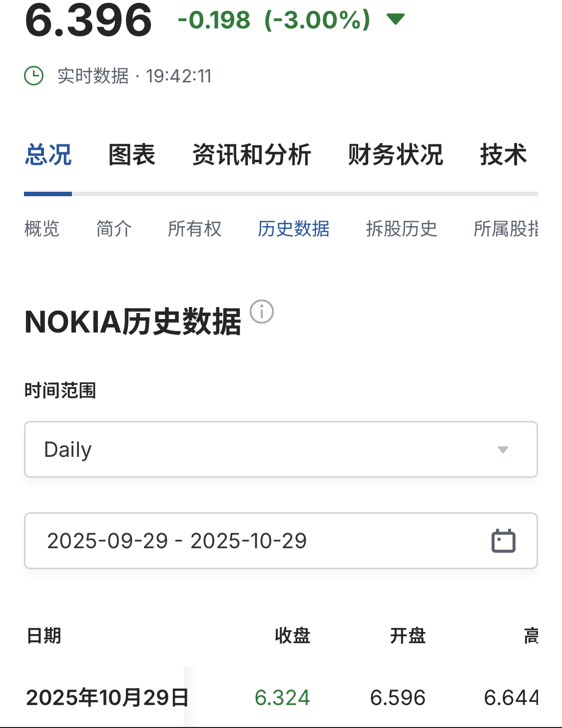Navigate to 所有权 section
562x728 pixels.
194,229
